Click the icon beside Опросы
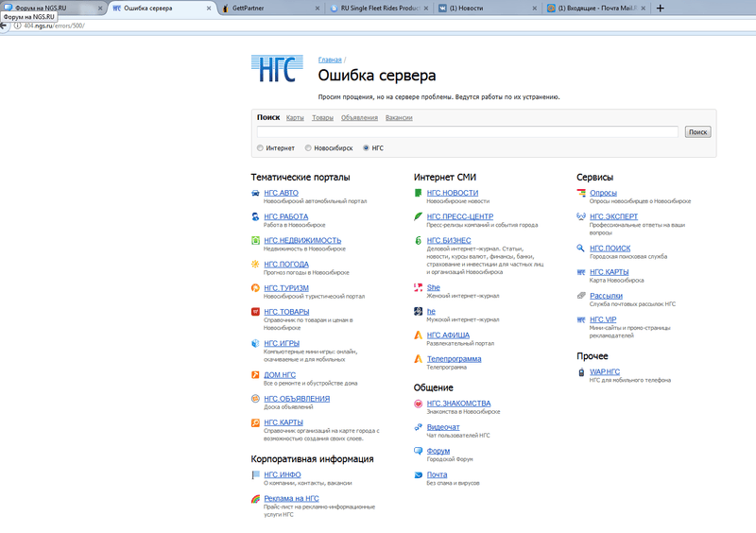The height and width of the screenshot is (533, 756). [x=581, y=193]
